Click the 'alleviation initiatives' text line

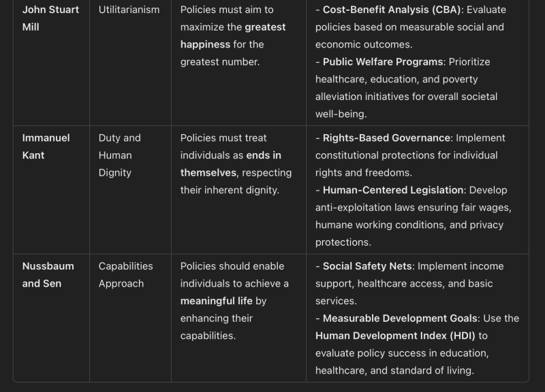[x=406, y=97]
